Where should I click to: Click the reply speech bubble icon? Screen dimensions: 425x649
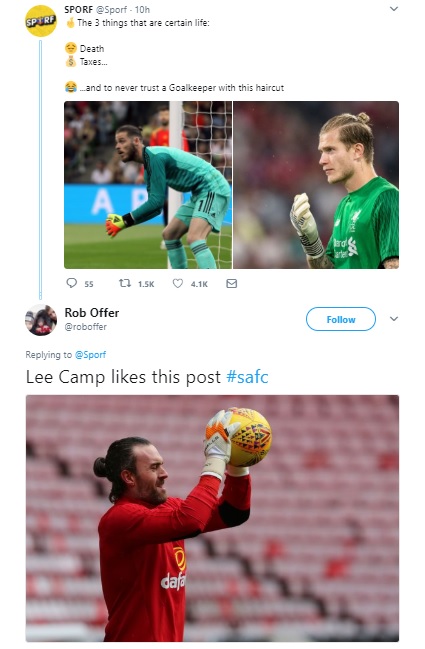point(72,283)
